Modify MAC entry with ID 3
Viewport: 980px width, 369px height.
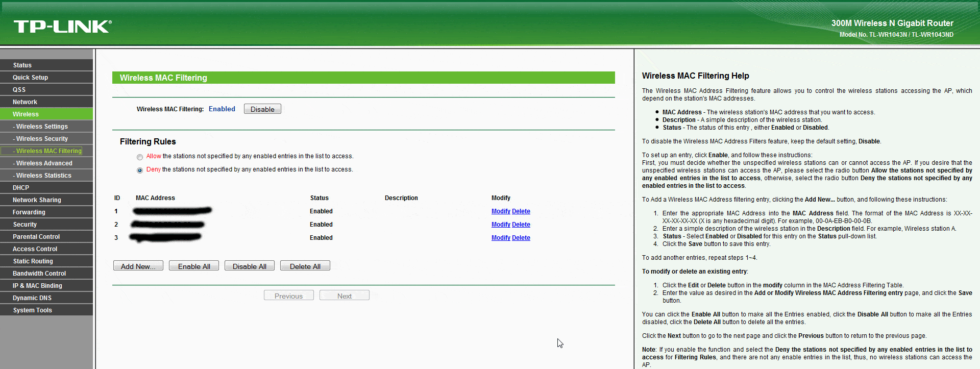(x=500, y=238)
